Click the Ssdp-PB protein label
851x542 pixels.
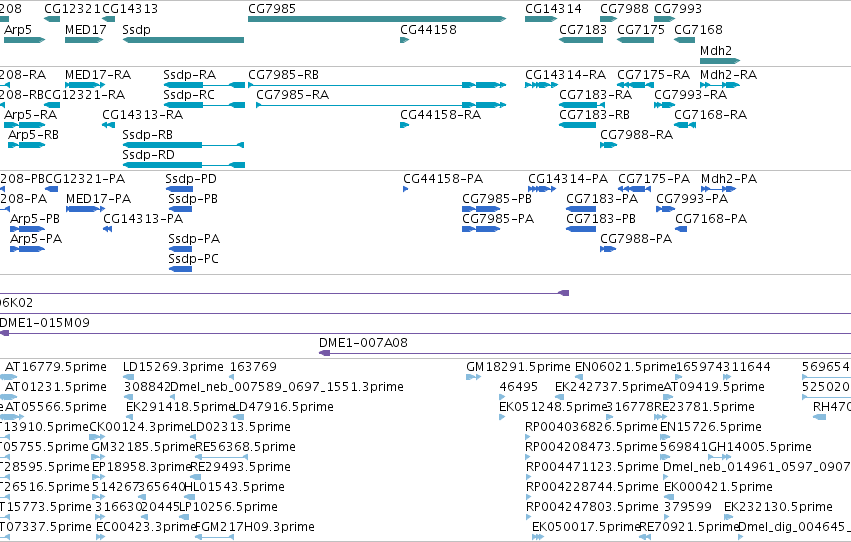pos(193,199)
